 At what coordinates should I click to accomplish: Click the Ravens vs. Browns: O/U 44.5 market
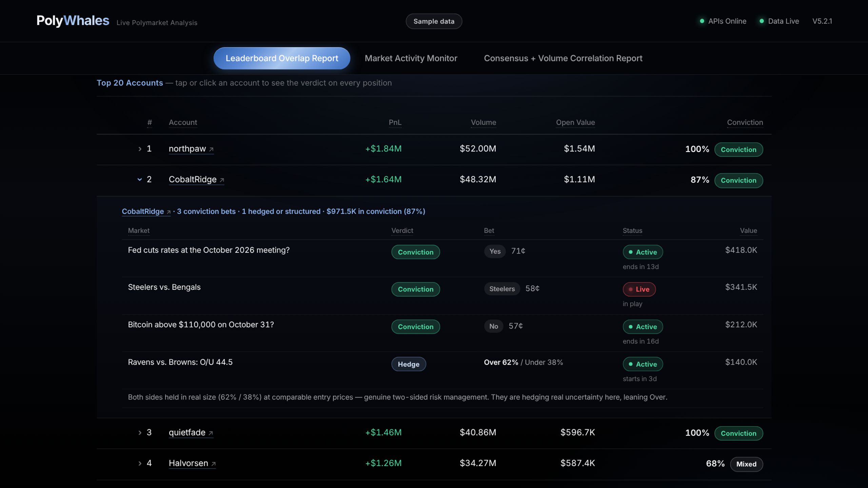click(180, 362)
